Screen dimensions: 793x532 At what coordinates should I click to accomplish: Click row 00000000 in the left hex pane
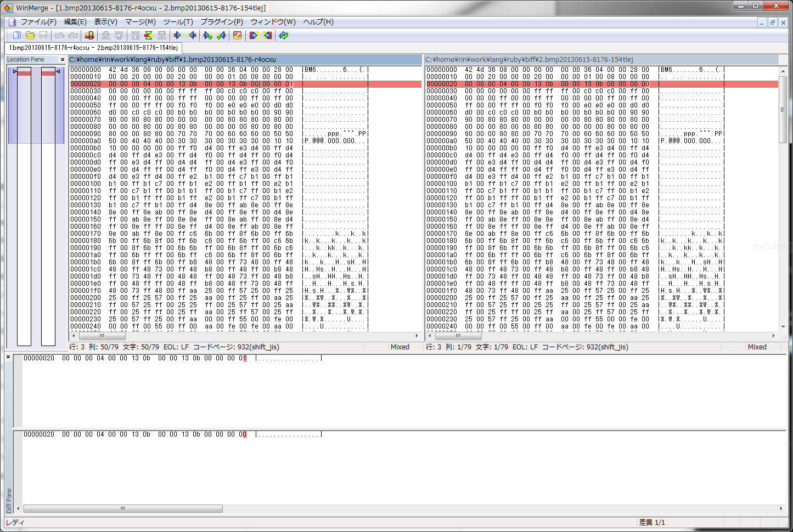pyautogui.click(x=220, y=70)
